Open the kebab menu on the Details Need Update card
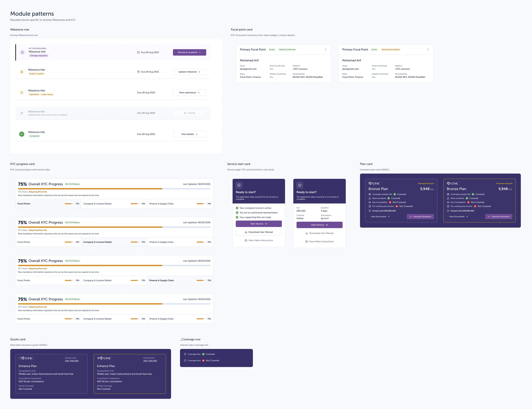 tap(428, 49)
